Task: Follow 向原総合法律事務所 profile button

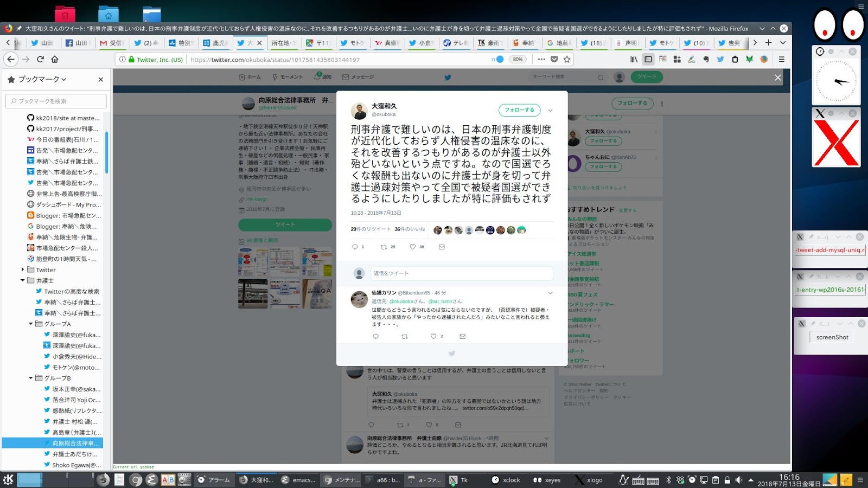Action: click(633, 103)
